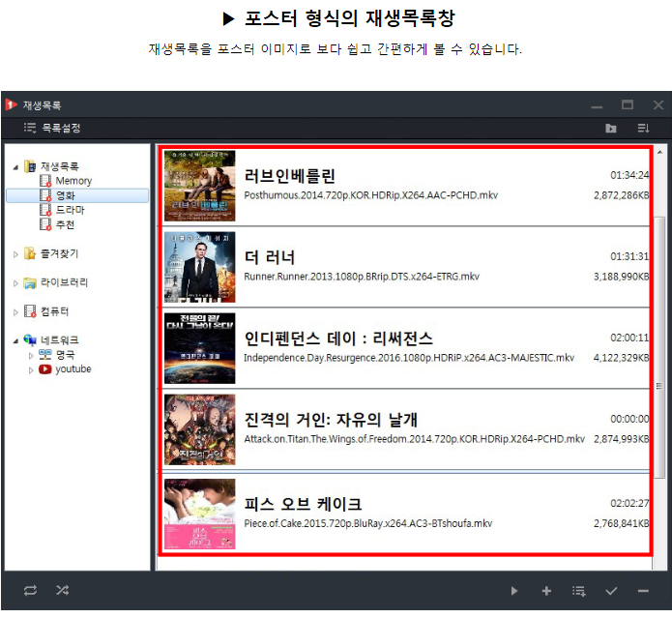The height and width of the screenshot is (618, 672).
Task: Click the folder view icon in toolbar
Action: pos(611,128)
